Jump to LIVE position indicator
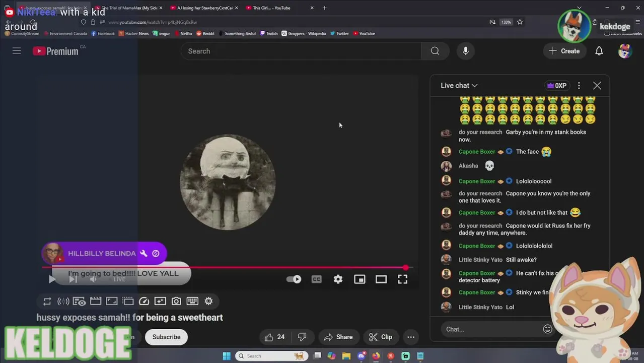This screenshot has width=644, height=363. click(119, 279)
